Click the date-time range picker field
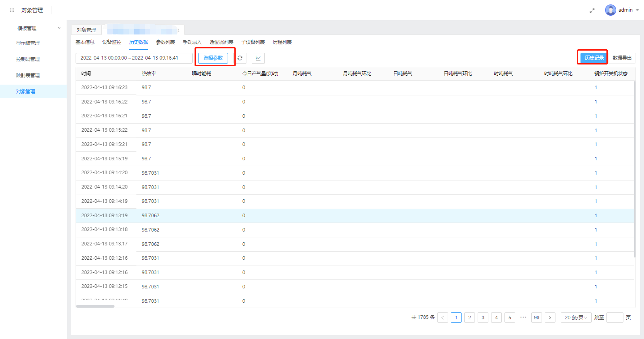Image resolution: width=644 pixels, height=339 pixels. tap(134, 58)
